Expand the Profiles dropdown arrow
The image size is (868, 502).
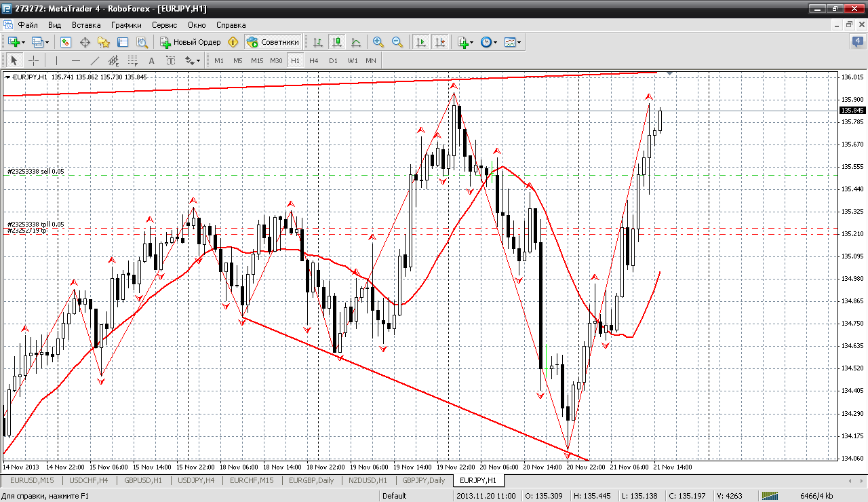[47, 42]
